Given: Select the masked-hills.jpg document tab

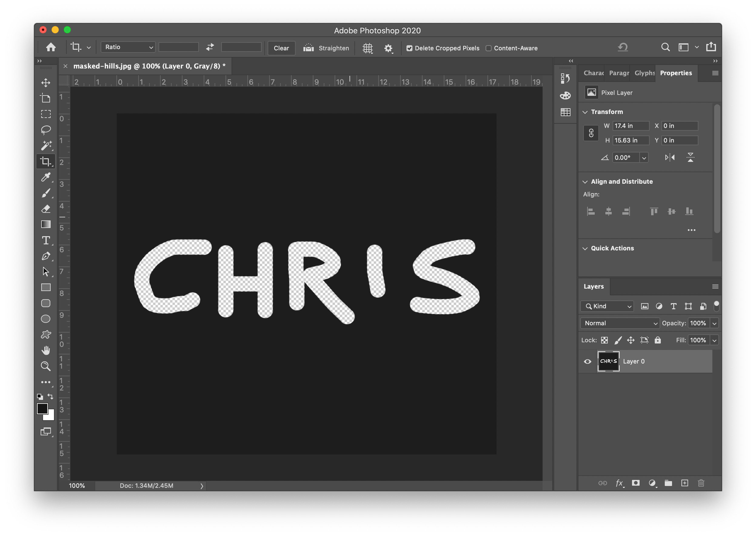Looking at the screenshot, I should [149, 66].
